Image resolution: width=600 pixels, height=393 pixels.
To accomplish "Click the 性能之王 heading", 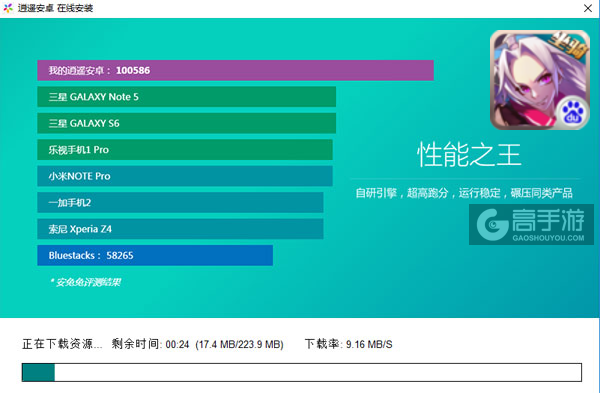I will point(469,155).
